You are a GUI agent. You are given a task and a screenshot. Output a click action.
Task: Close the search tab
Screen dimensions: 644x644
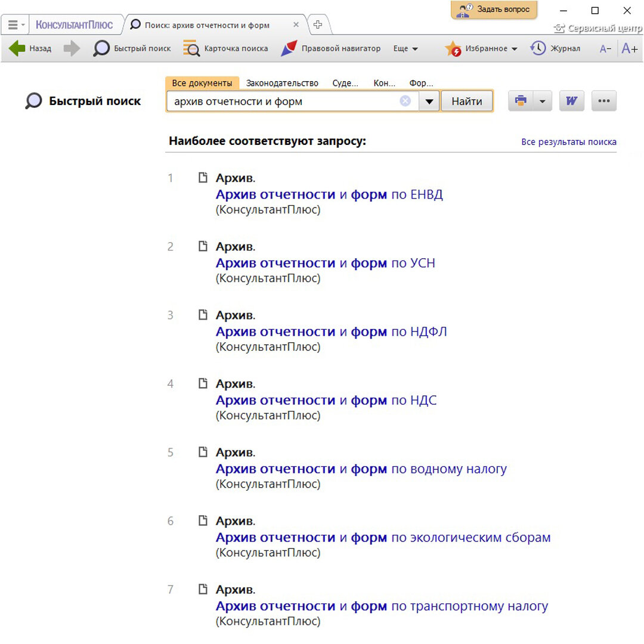pos(296,24)
